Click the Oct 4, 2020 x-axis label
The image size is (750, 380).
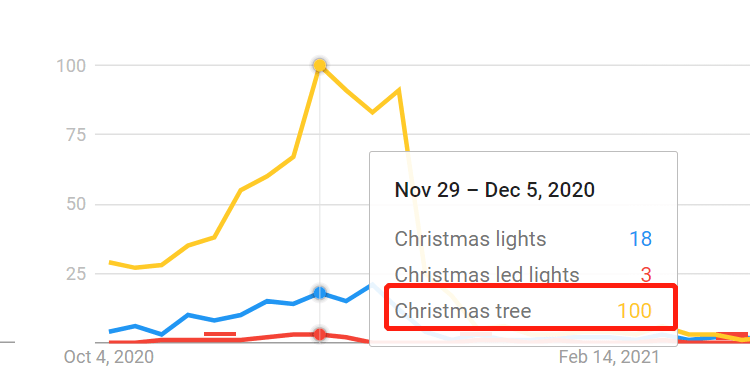coord(109,357)
